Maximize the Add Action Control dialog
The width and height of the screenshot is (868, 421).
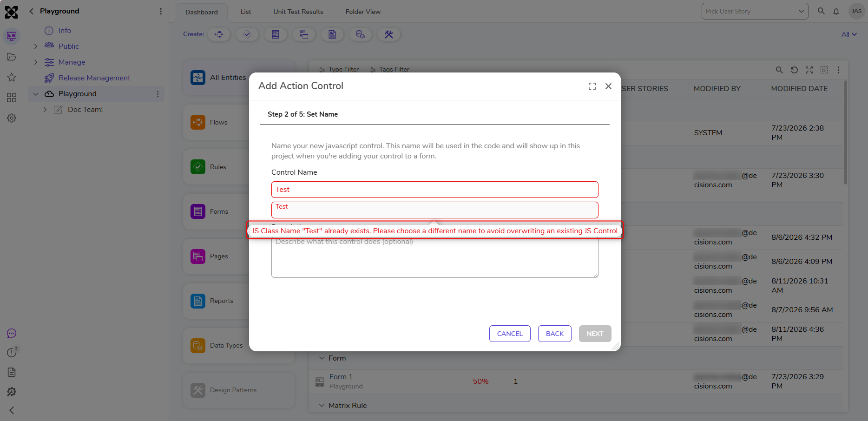(592, 86)
